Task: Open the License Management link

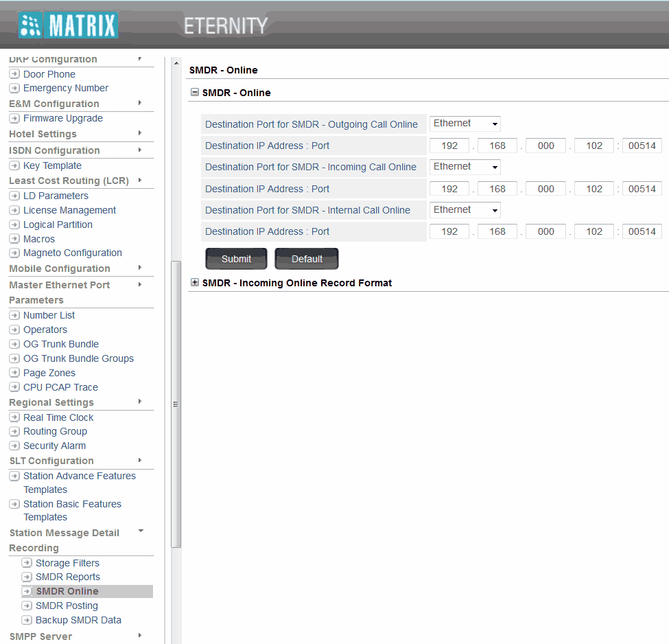Action: click(69, 210)
